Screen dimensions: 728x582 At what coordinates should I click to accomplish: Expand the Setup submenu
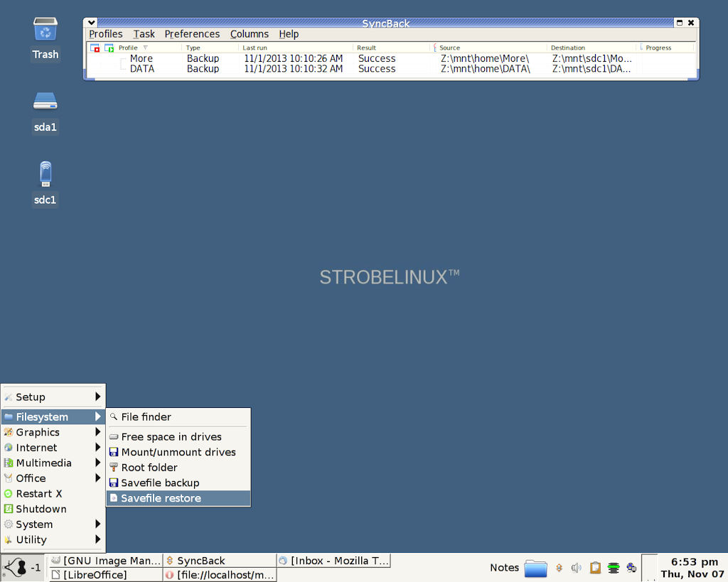pos(53,397)
